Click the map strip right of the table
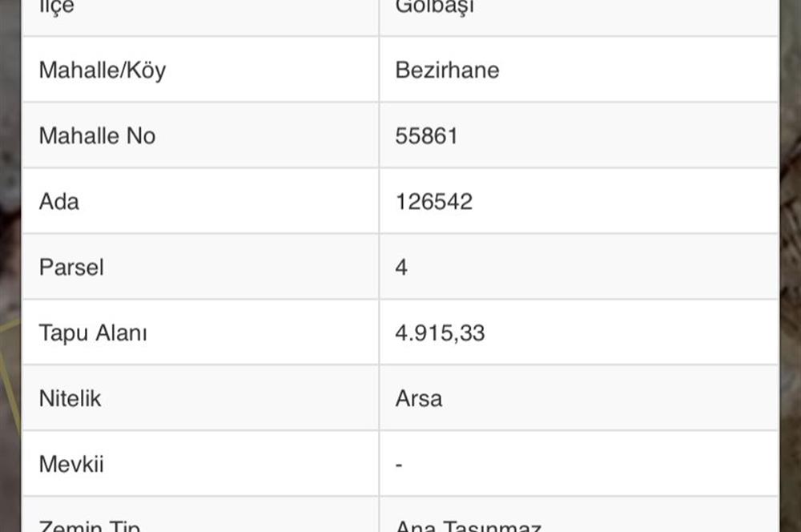801x532 pixels. click(790, 264)
